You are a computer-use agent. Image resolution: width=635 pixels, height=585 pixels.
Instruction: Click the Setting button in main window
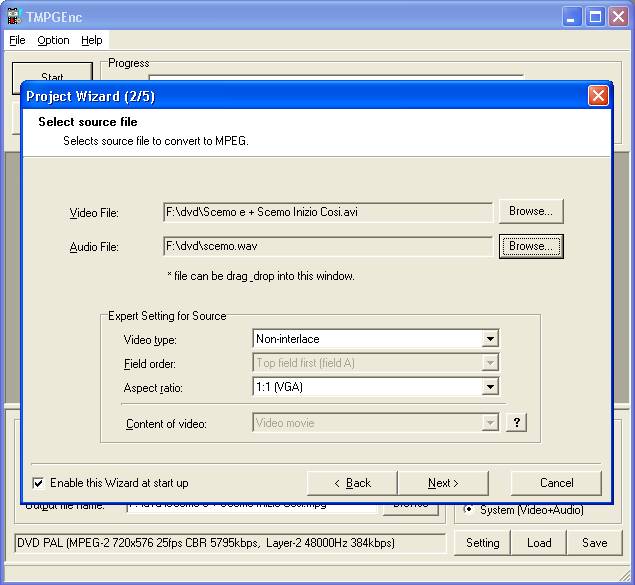coord(482,542)
